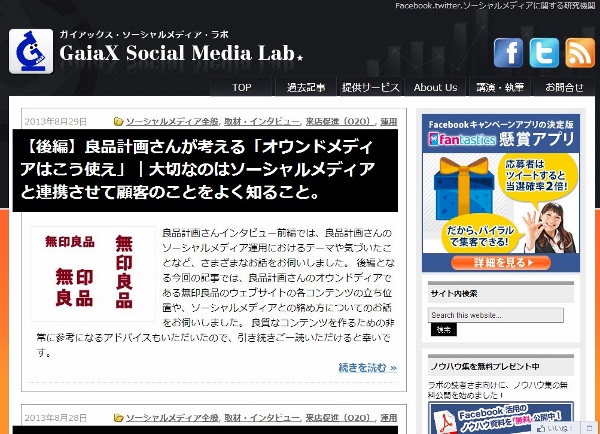The width and height of the screenshot is (600, 434).
Task: Click the ガイアックス・ソーシャルメディア・ラボ tagline text
Action: [x=144, y=34]
